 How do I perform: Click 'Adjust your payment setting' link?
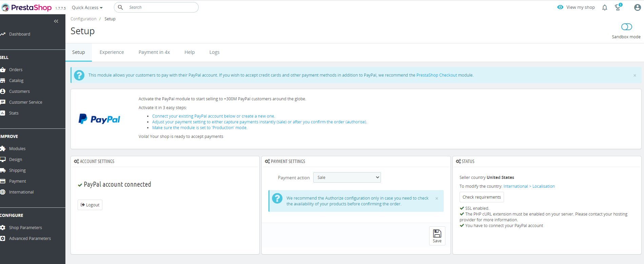click(x=260, y=122)
